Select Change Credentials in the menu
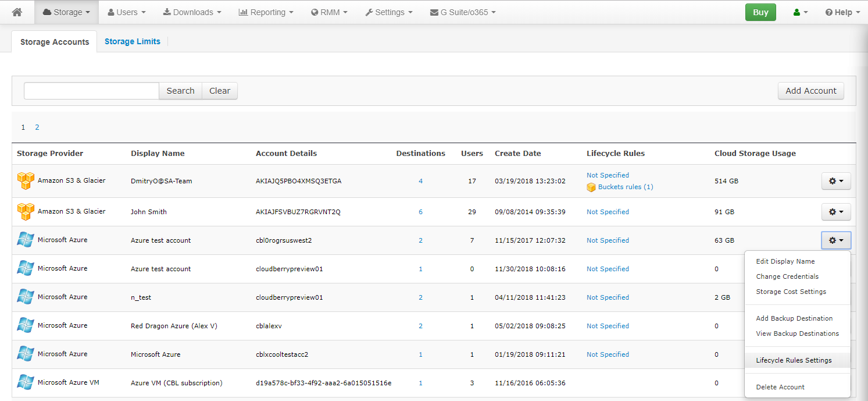The image size is (868, 401). coord(787,276)
